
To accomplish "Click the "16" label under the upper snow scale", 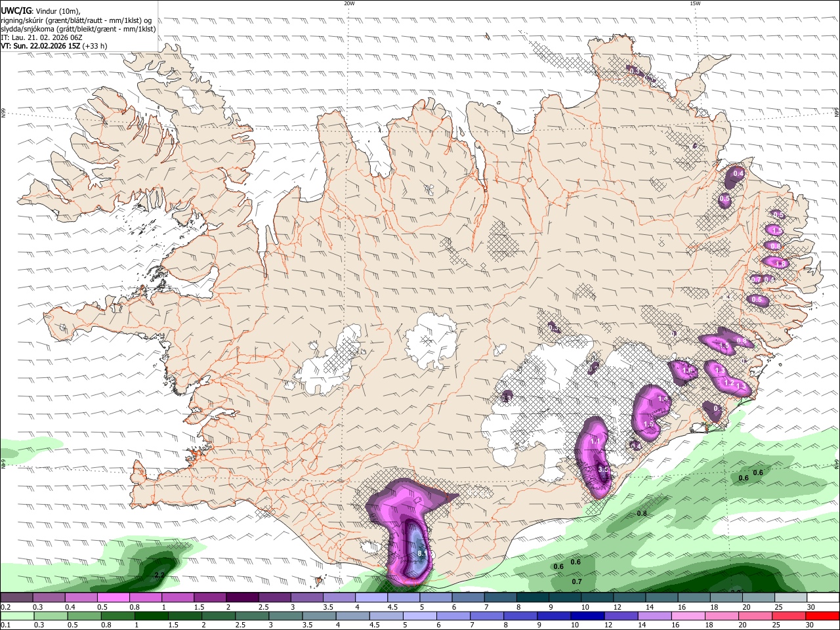I will 682,607.
